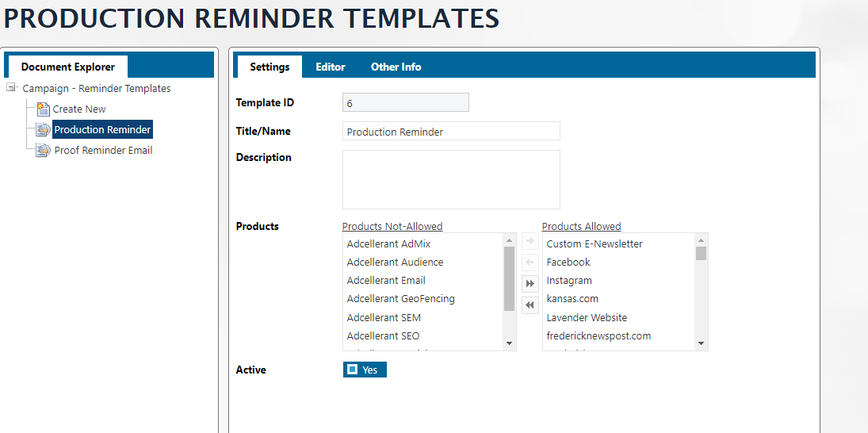Viewport: 868px width, 433px height.
Task: Select Adcellerant SEM in not-allowed list
Action: point(384,317)
